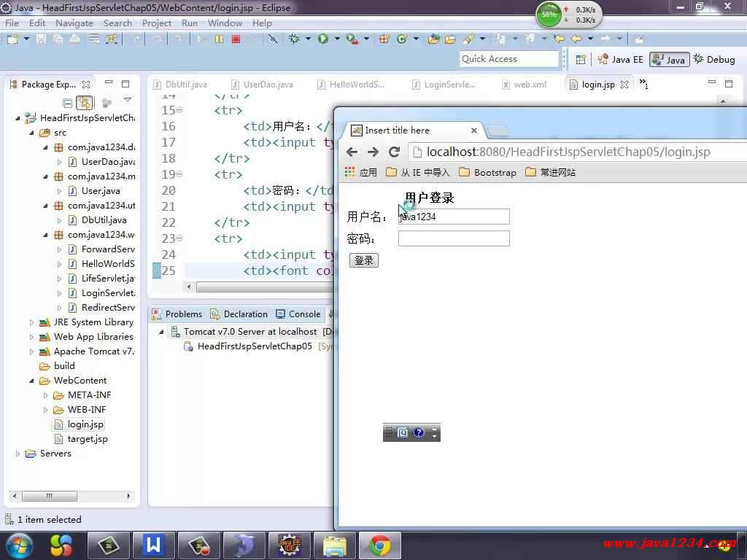
Task: Click the green Run button icon
Action: point(322,39)
